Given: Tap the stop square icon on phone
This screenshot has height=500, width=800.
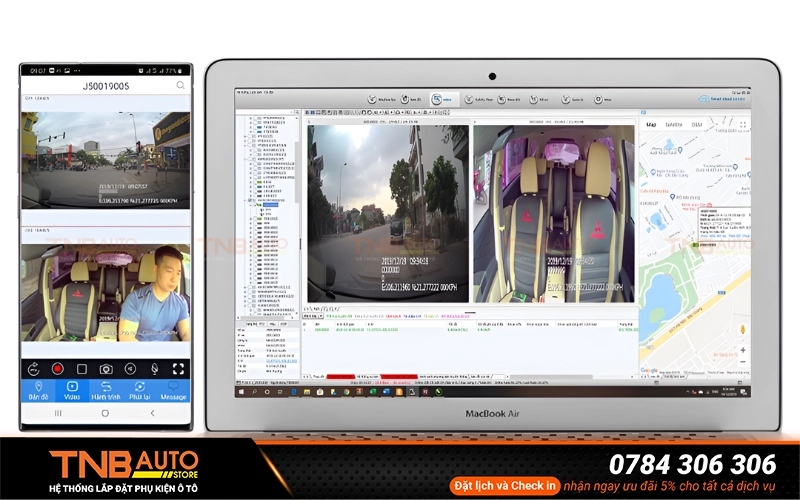Looking at the screenshot, I should [81, 369].
